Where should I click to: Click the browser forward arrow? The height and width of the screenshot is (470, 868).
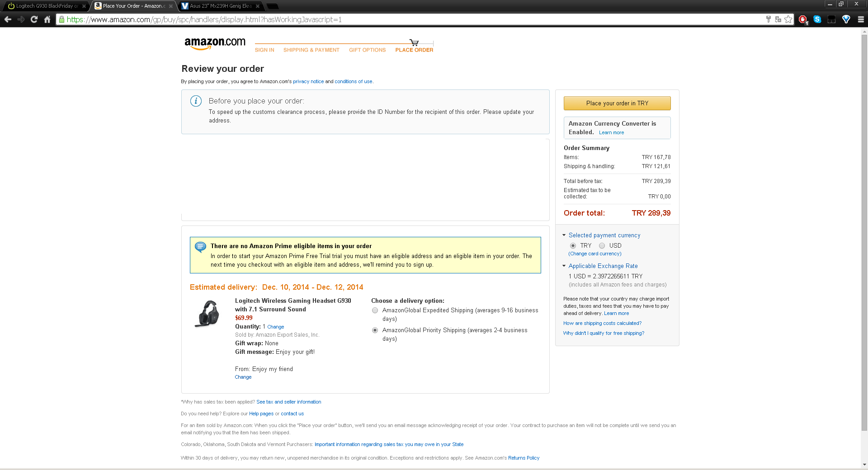click(x=21, y=19)
